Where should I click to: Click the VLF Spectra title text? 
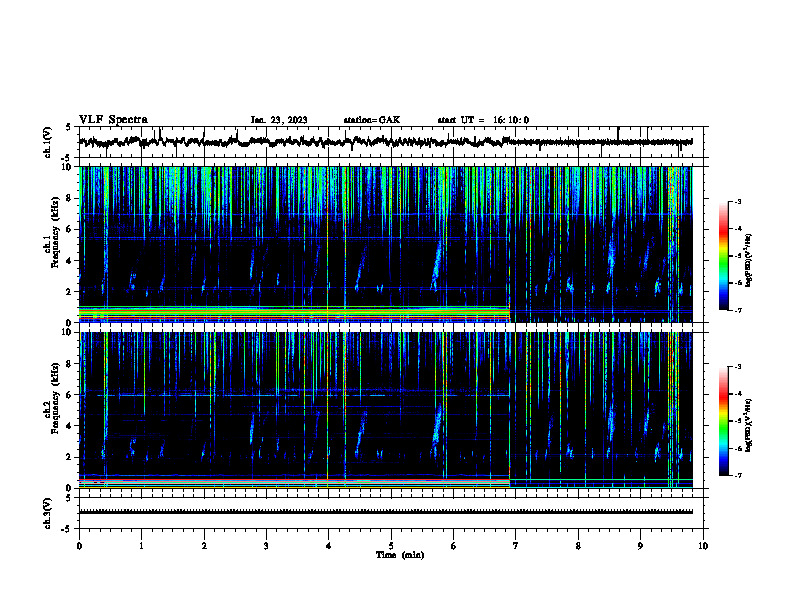[113, 120]
